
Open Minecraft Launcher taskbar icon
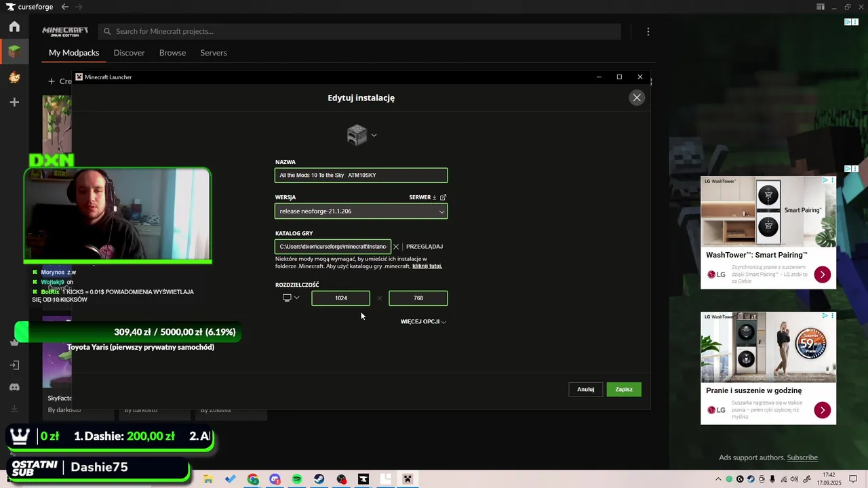click(x=408, y=479)
